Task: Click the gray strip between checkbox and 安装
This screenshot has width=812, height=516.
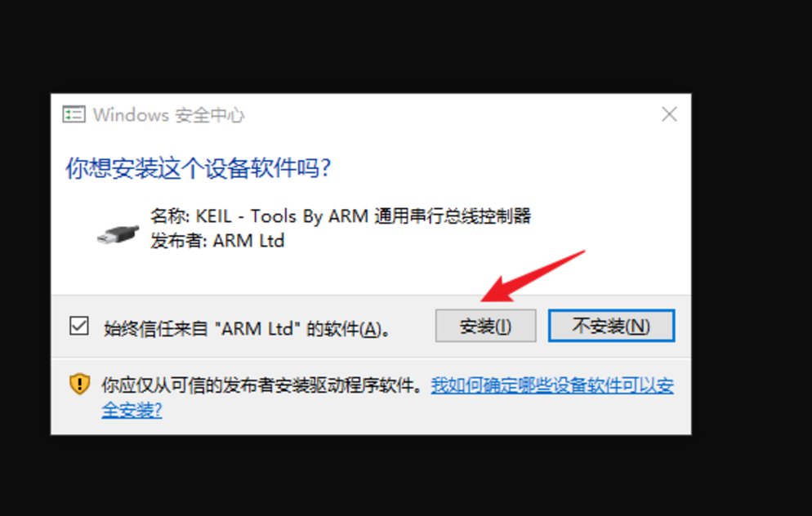Action: (413, 327)
